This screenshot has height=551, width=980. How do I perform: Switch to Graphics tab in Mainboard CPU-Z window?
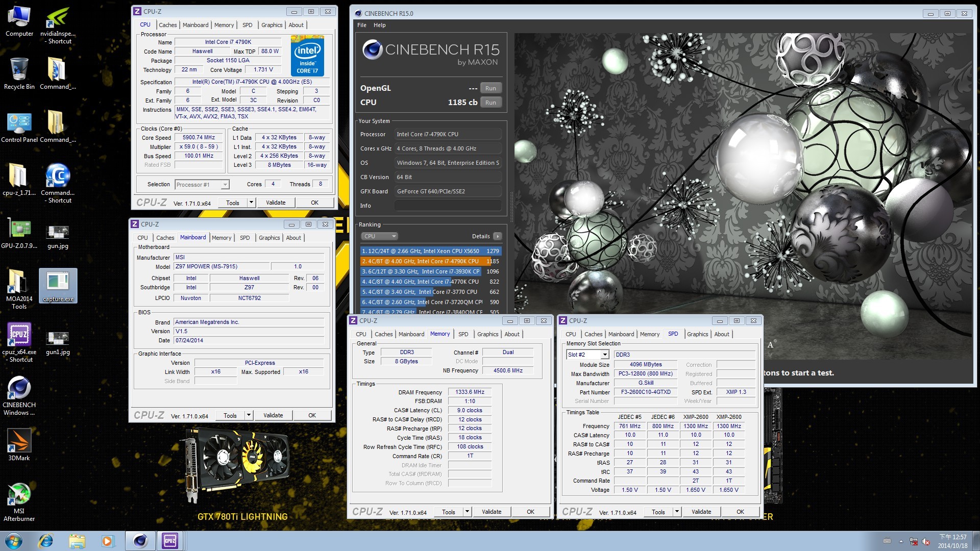(269, 238)
